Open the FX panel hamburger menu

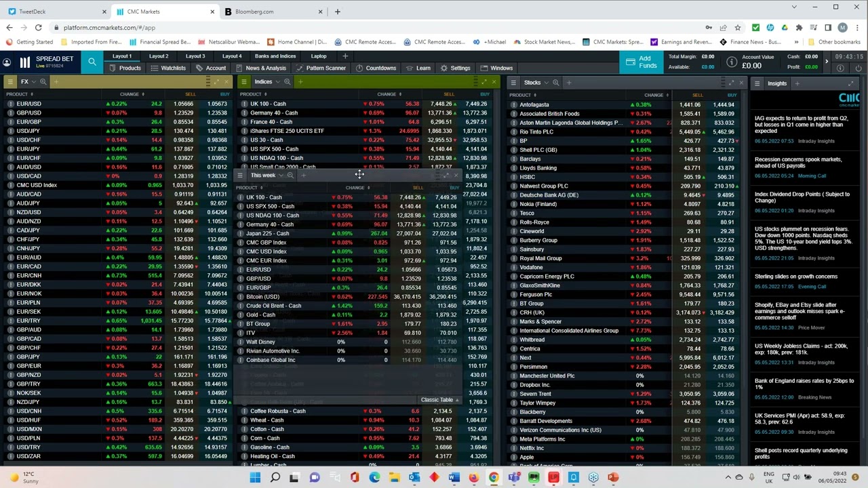(10, 82)
